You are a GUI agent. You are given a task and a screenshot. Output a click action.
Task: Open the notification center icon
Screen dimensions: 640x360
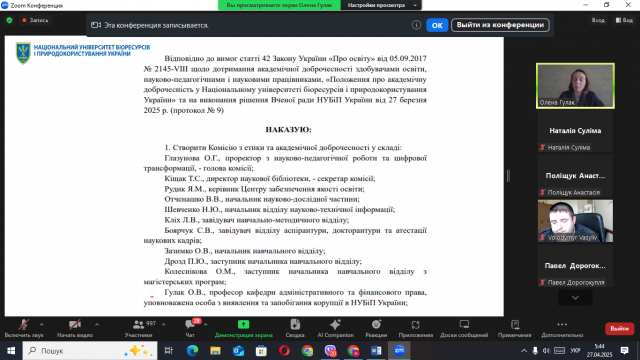coord(624,351)
